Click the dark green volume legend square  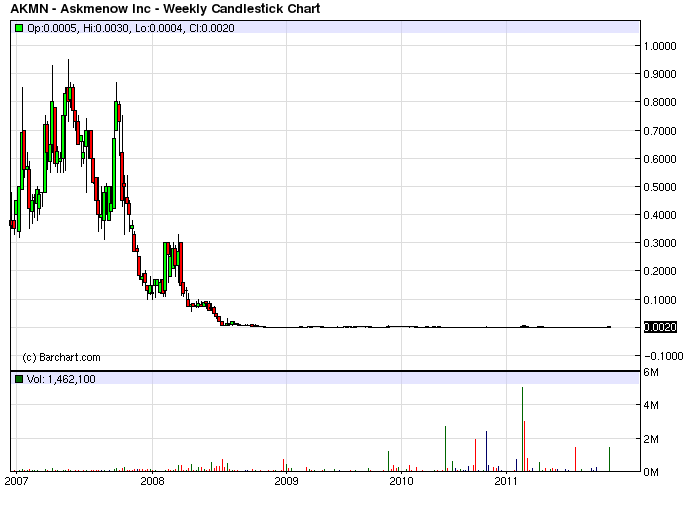[x=19, y=379]
